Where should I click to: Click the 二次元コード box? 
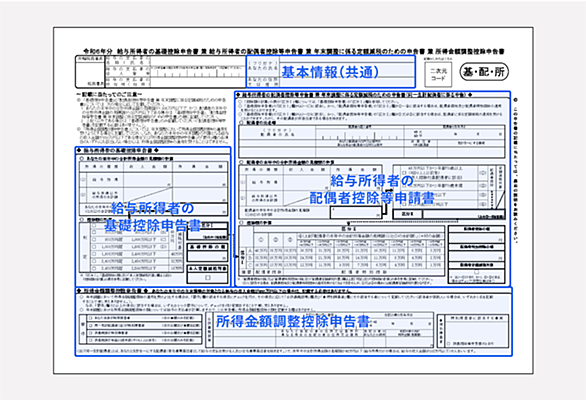(438, 74)
